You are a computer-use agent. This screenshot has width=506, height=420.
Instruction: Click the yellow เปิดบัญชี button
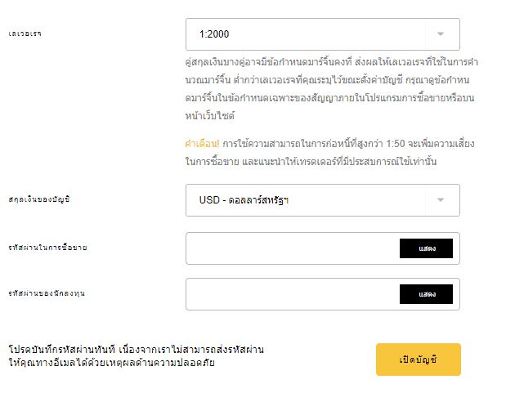419,360
